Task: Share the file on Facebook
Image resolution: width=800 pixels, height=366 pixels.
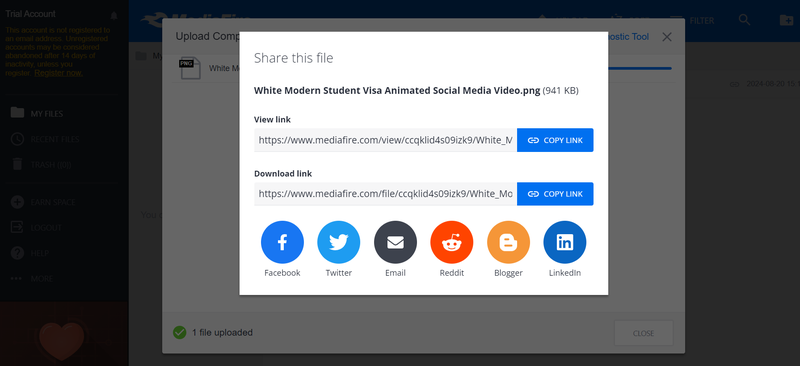Action: (282, 242)
